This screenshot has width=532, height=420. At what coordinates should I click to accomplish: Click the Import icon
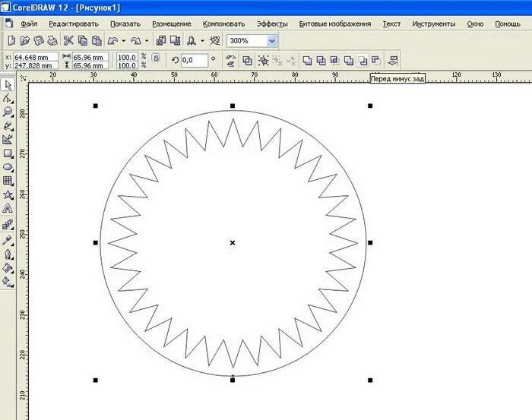pos(160,41)
